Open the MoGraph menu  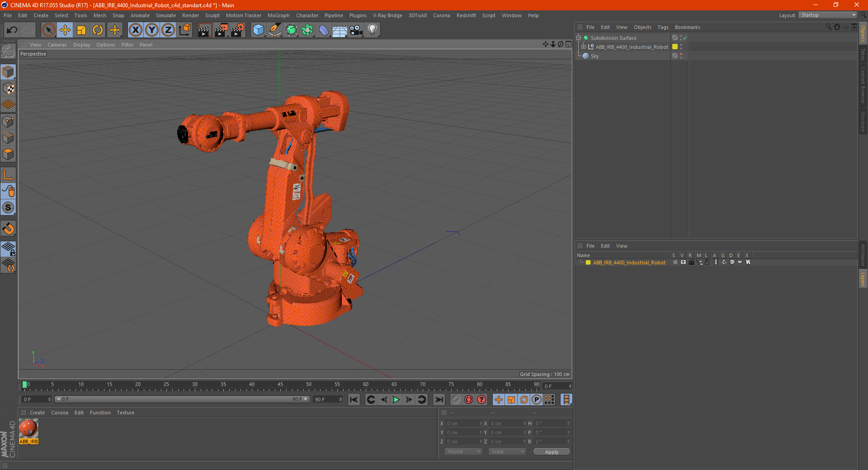pos(278,15)
